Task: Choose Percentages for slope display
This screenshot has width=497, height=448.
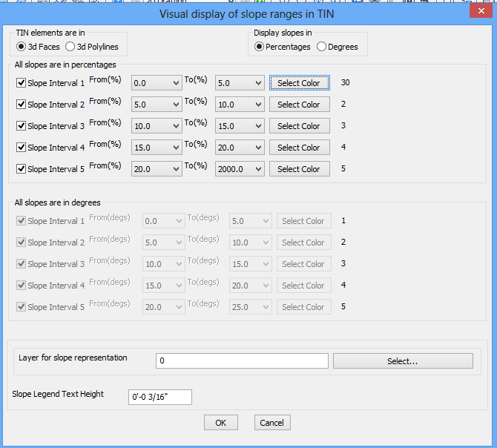Action: pos(259,47)
